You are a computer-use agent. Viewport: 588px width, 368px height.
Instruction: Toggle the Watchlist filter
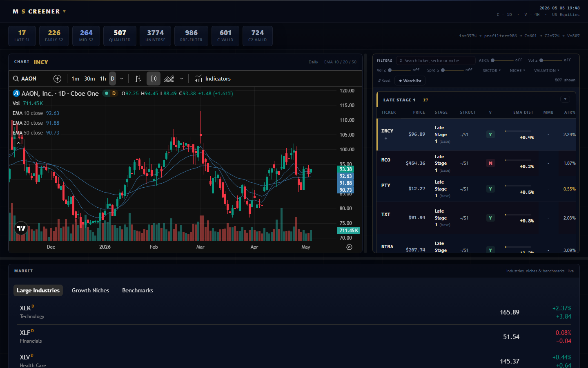(x=410, y=81)
